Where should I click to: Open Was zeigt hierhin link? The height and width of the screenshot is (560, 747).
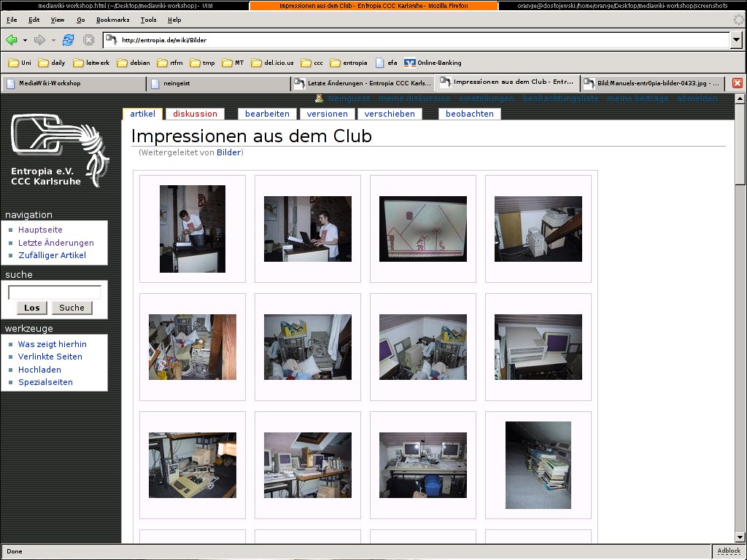pos(53,344)
